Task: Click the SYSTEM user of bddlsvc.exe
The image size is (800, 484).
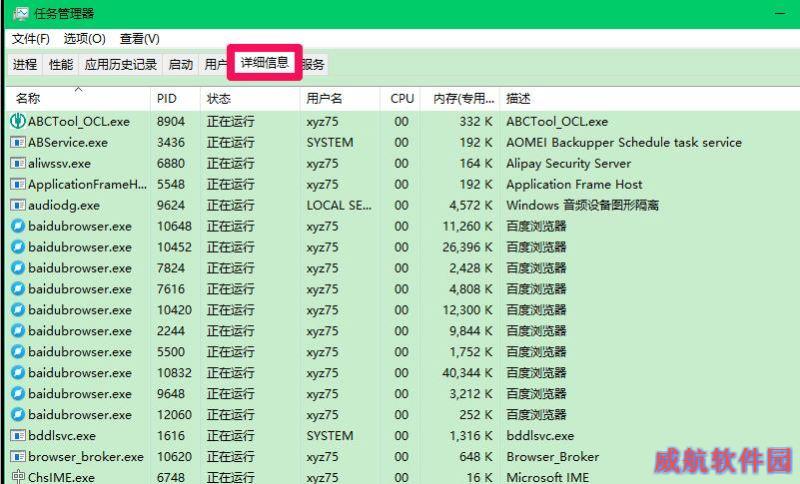Action: 330,436
